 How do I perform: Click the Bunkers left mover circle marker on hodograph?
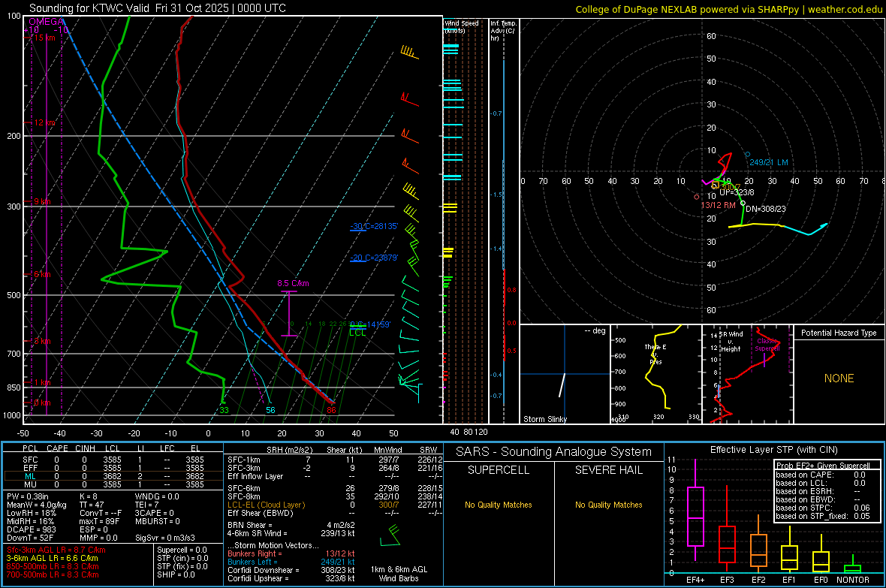tap(748, 155)
